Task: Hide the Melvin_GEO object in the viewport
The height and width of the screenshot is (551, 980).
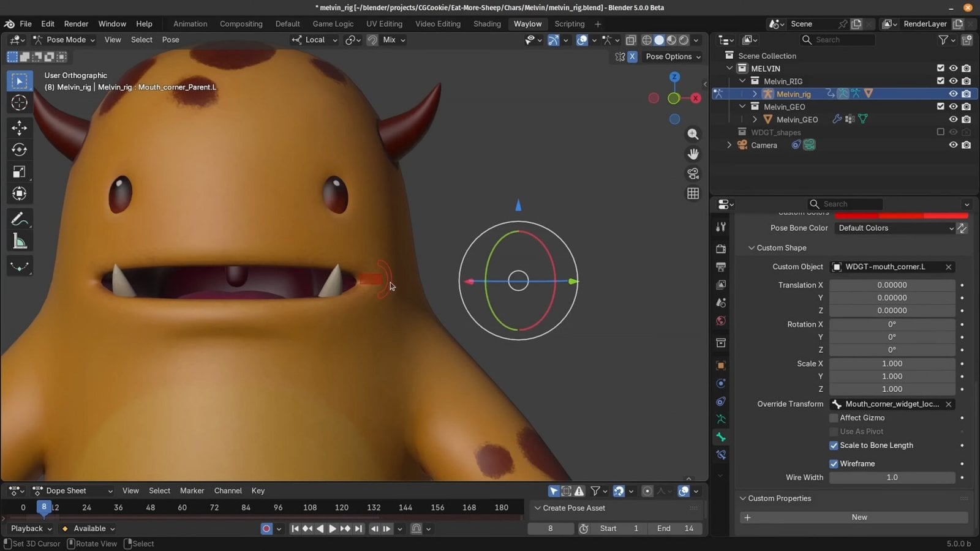Action: [x=953, y=119]
